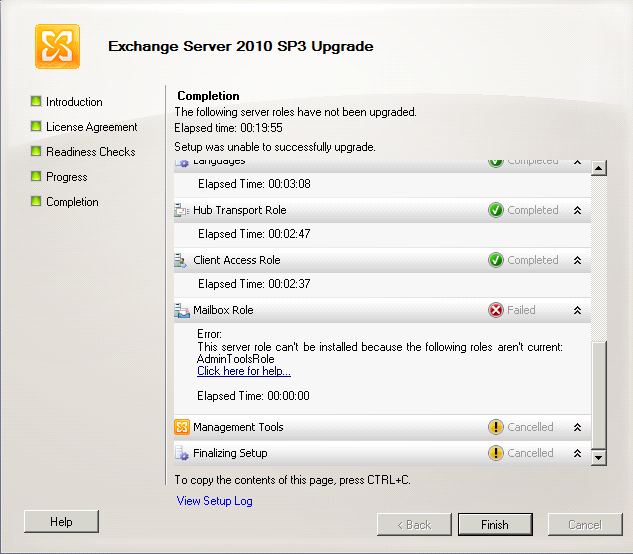Click 'Elapsed time: 00:19:55' summary text
Image resolution: width=633 pixels, height=554 pixels.
[228, 128]
